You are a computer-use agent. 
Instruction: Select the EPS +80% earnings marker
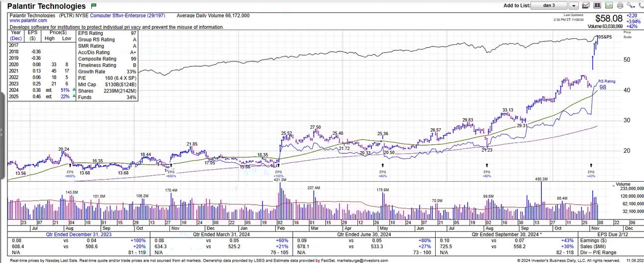[487, 171]
